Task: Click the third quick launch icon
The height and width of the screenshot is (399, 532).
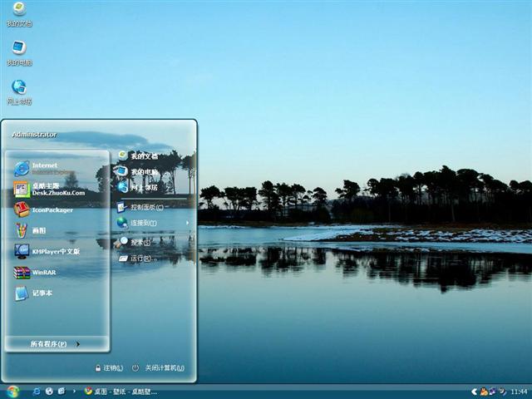Action: (62, 392)
